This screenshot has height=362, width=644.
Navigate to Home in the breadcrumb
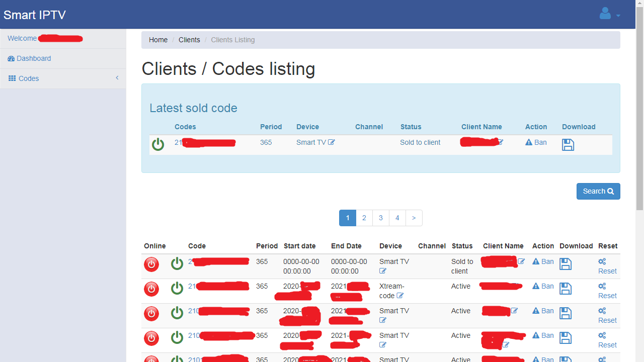[158, 40]
